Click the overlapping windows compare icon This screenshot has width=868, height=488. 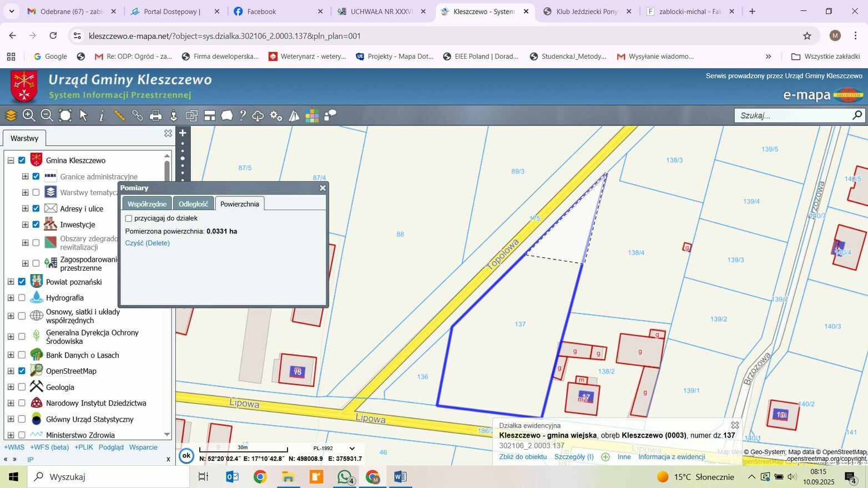(x=191, y=115)
